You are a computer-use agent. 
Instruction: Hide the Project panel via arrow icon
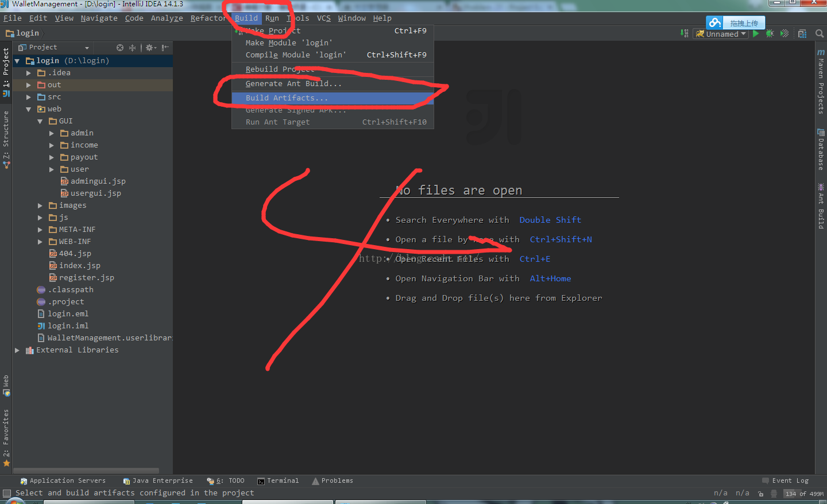point(165,48)
